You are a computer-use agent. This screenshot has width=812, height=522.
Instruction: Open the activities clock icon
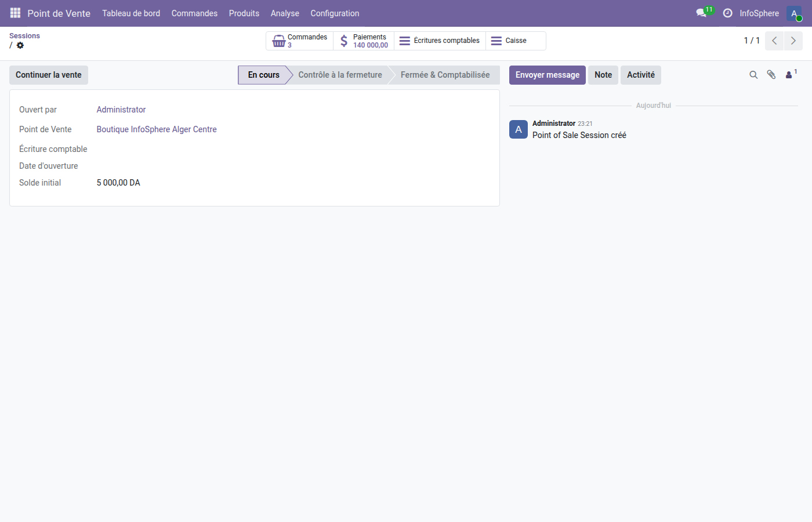click(727, 13)
